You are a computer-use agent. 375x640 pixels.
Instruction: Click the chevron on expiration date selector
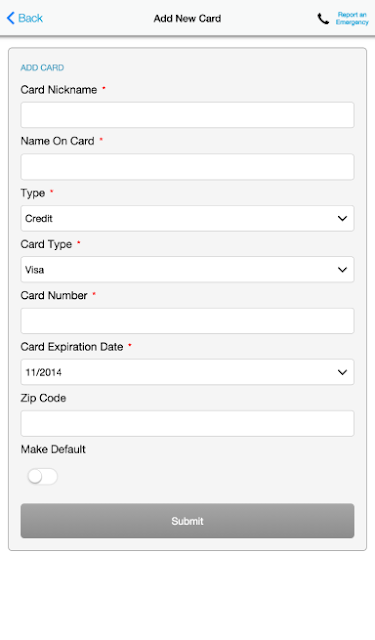342,372
